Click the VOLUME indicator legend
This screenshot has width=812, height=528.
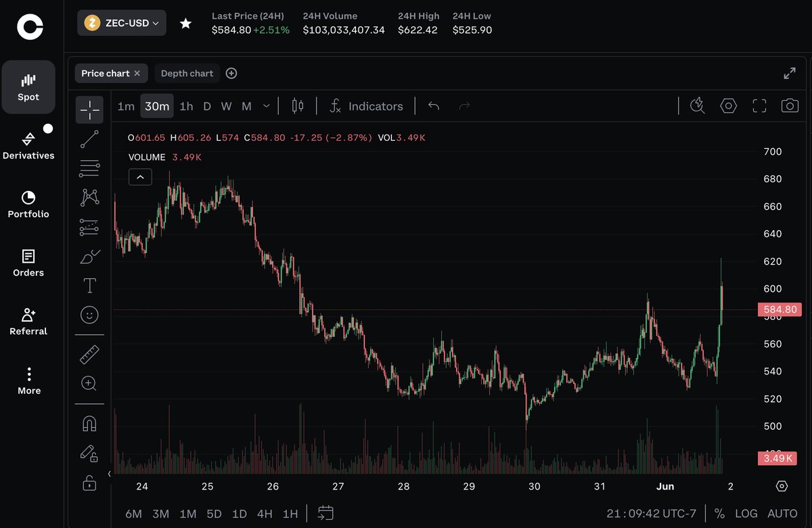click(147, 157)
